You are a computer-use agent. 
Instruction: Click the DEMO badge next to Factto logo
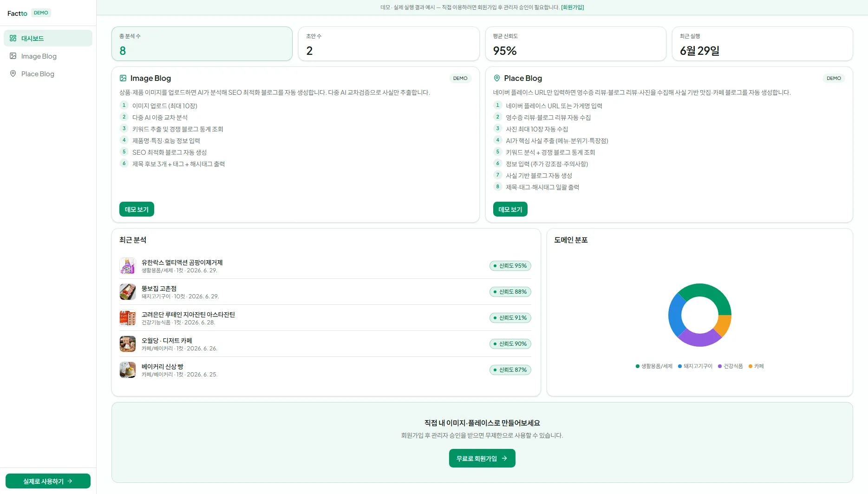tap(41, 13)
